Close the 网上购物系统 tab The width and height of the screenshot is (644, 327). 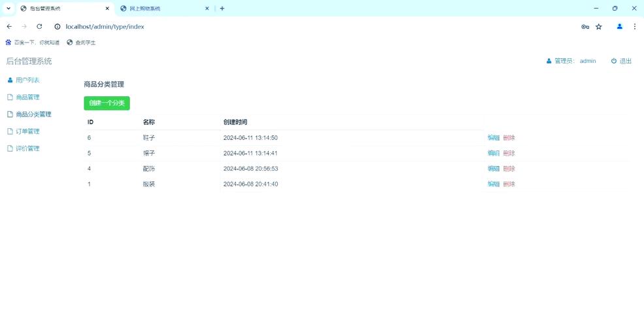point(207,9)
